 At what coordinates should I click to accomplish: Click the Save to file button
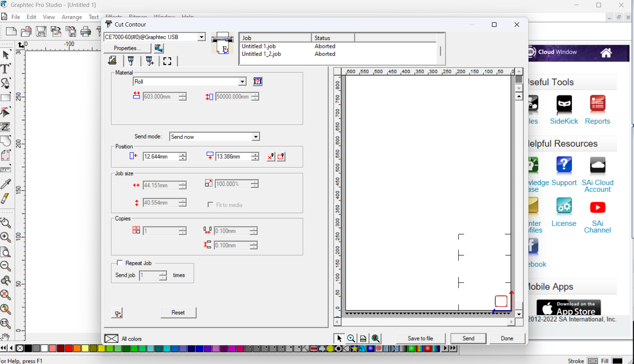pos(420,338)
